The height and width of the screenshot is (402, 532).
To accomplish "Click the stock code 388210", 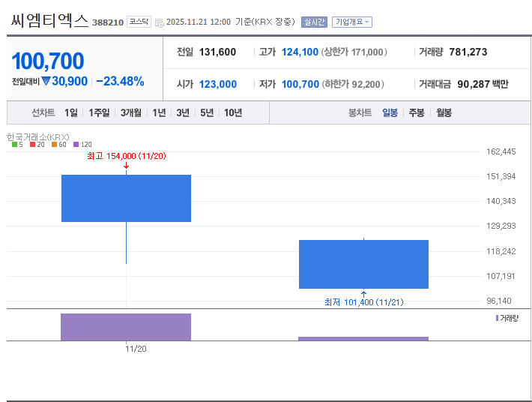I will [108, 22].
